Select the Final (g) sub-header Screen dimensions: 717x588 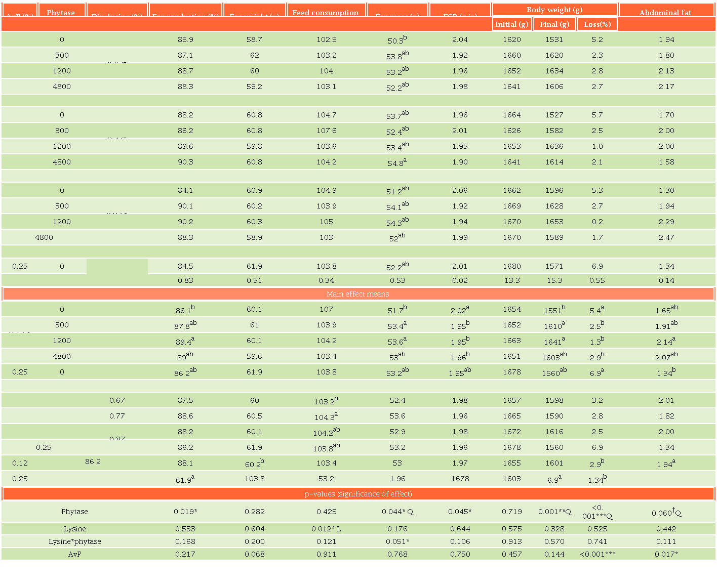pos(554,24)
